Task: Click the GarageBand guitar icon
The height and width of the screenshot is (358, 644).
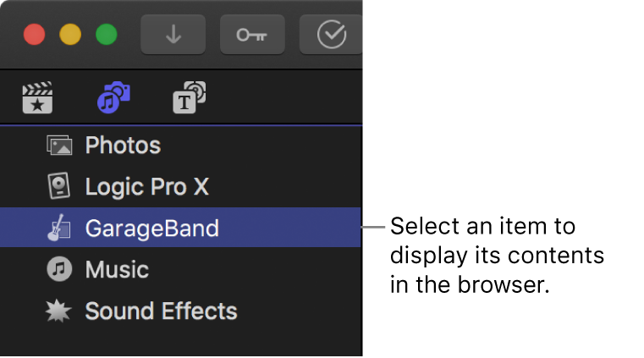Action: coord(59,228)
